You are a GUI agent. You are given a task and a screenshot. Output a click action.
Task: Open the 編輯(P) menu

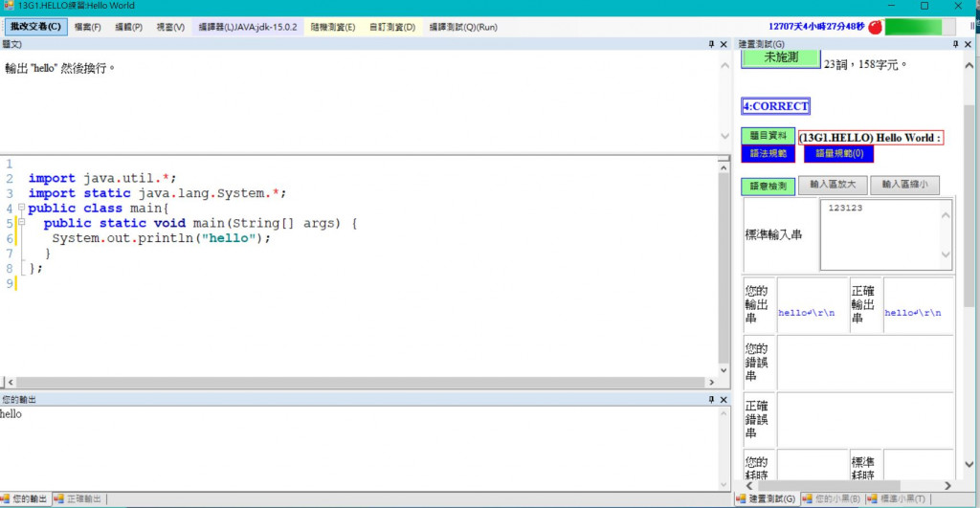[129, 27]
